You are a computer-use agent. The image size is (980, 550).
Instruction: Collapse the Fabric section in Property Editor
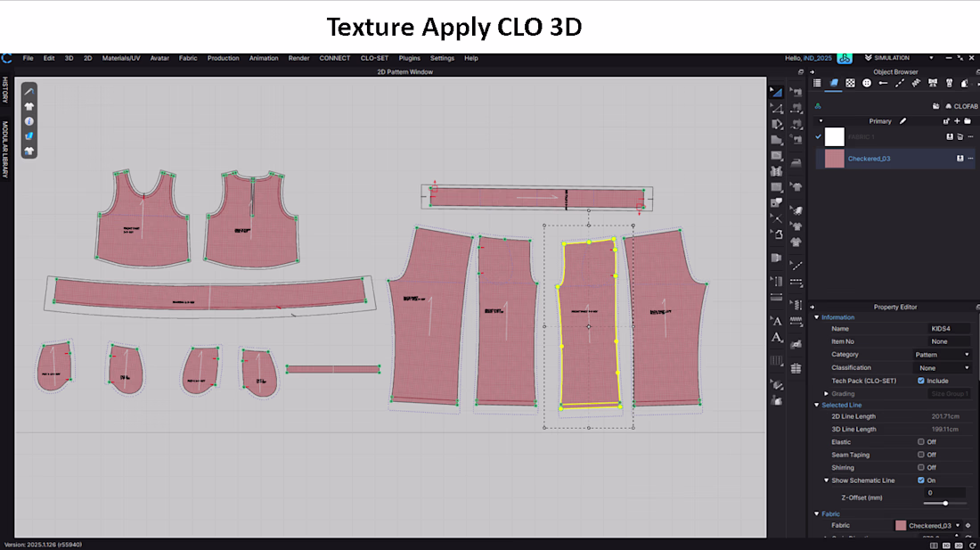pos(816,513)
